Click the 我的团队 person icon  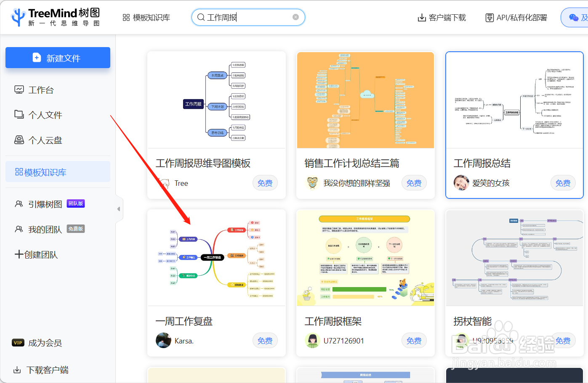click(x=19, y=229)
